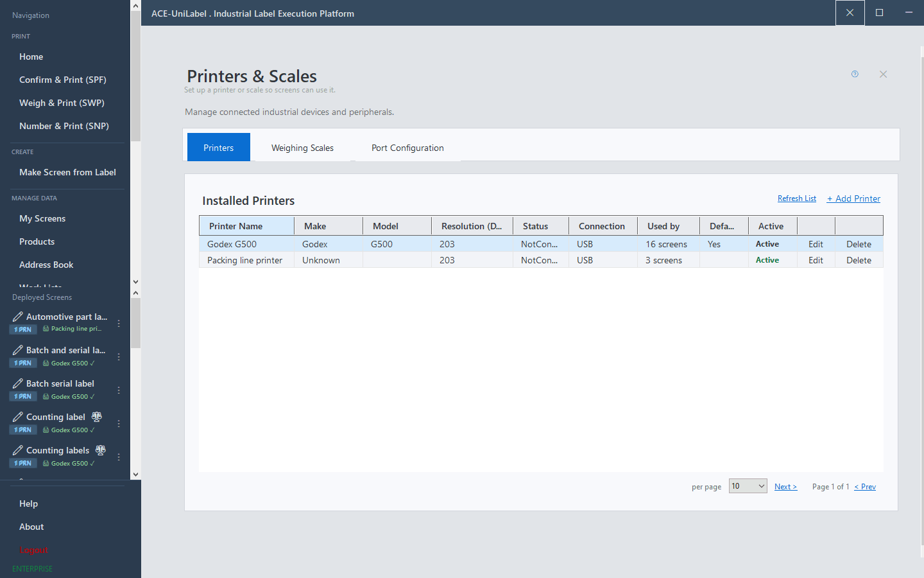
Task: Click the scale icon next to Counting label
Action: coord(97,417)
